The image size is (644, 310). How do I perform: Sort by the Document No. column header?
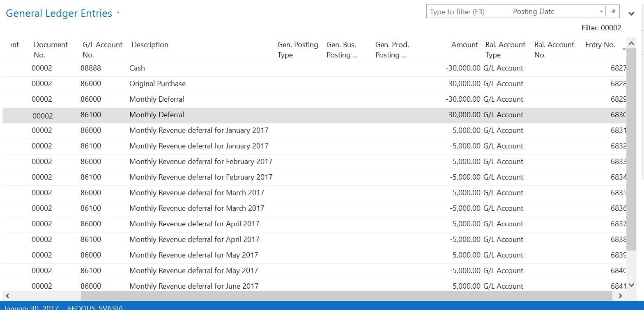pos(51,50)
